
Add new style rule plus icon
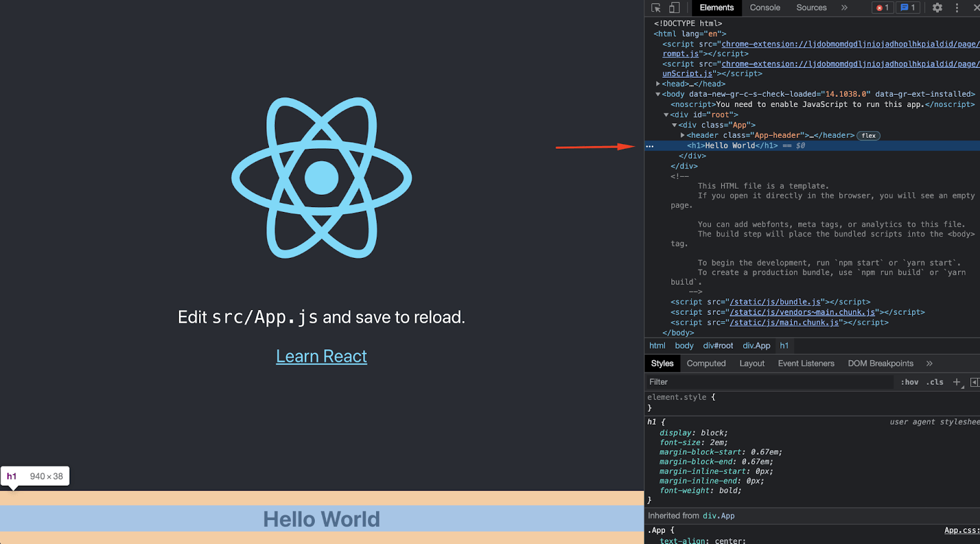click(957, 382)
